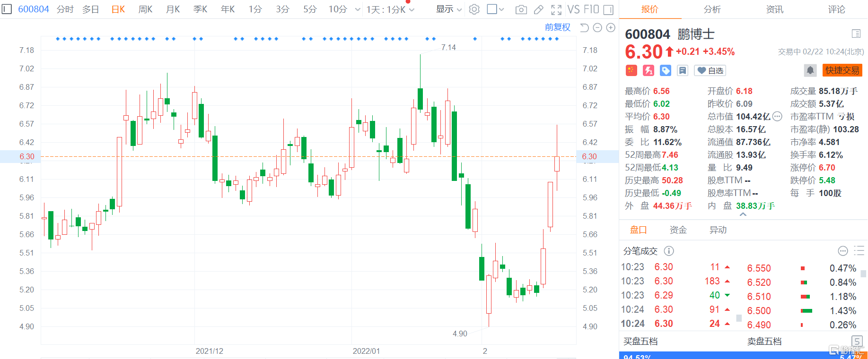
Task: Select the 月K chart period
Action: pyautogui.click(x=173, y=9)
